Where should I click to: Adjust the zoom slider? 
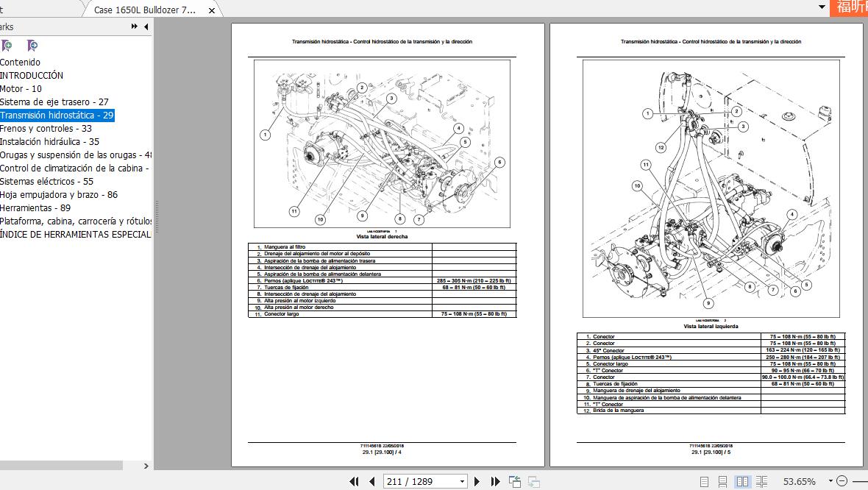tap(862, 480)
